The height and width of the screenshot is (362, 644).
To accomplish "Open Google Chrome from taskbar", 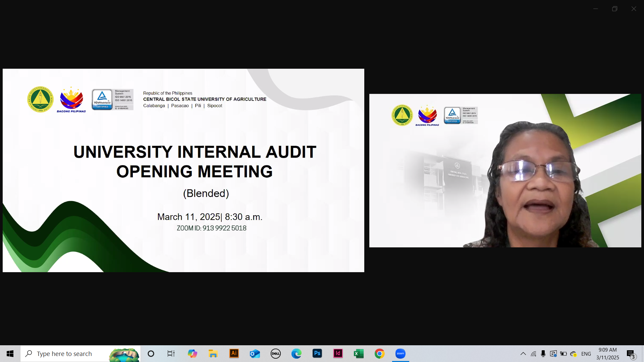I will click(x=380, y=354).
